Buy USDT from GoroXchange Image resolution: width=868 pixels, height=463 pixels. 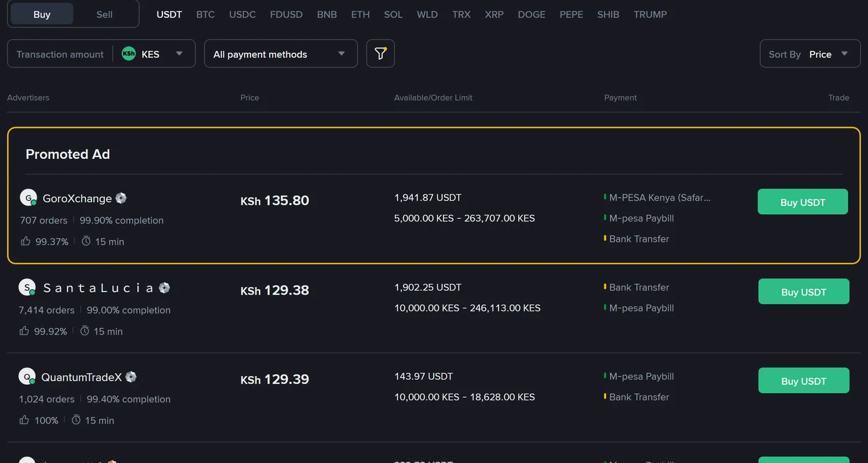[x=803, y=202]
